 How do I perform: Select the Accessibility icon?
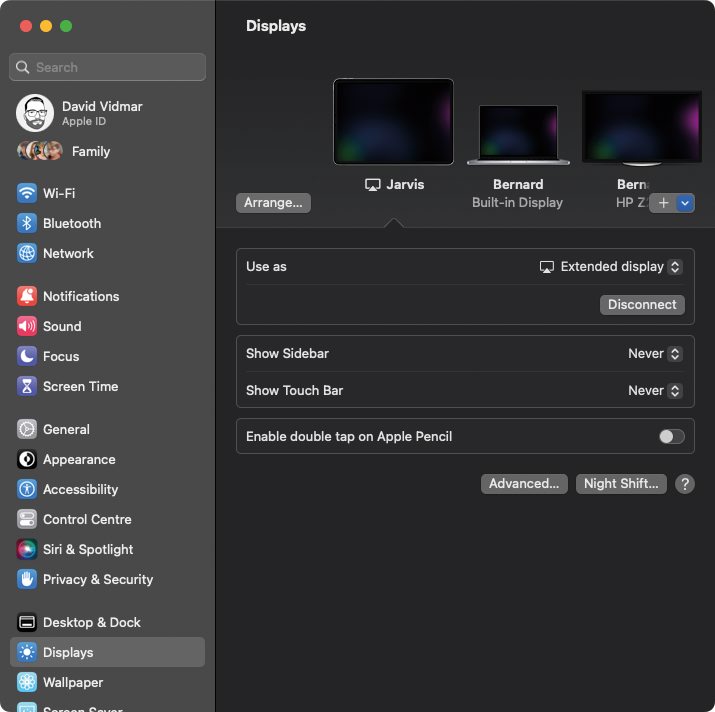coord(27,489)
